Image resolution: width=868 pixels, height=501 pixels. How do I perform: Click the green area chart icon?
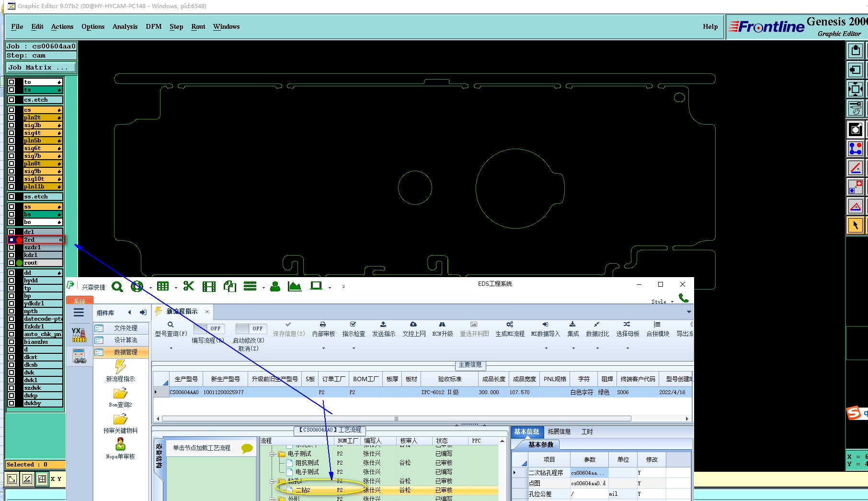click(295, 286)
